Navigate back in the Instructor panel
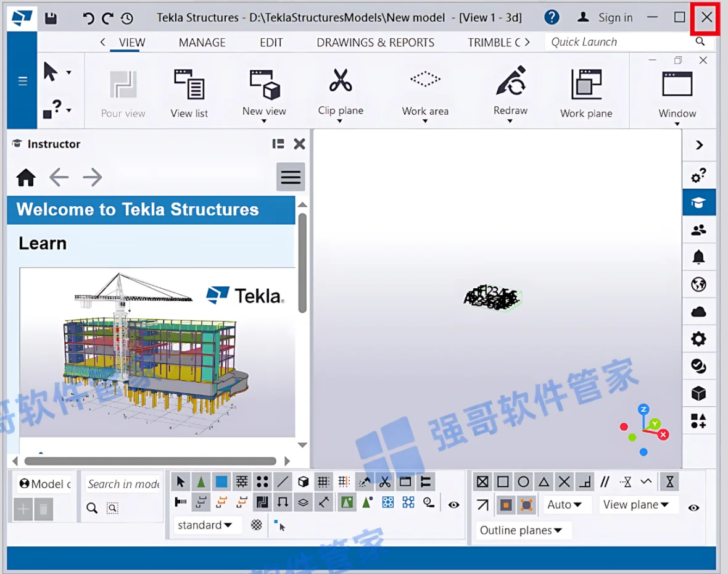728x574 pixels. [x=59, y=177]
